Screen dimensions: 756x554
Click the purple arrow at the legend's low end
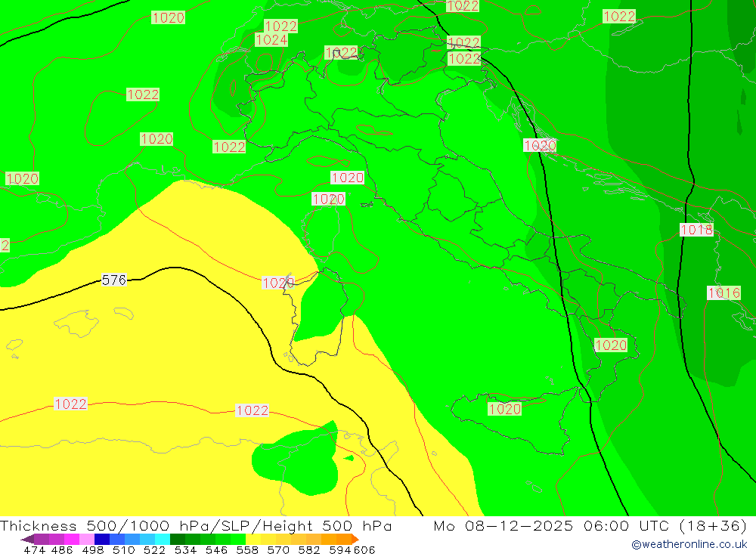point(27,539)
